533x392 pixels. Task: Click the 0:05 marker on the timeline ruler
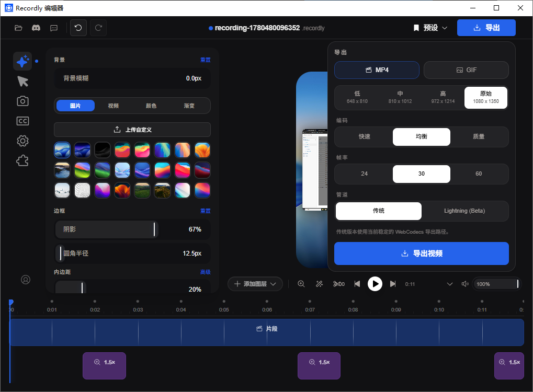tap(224, 309)
